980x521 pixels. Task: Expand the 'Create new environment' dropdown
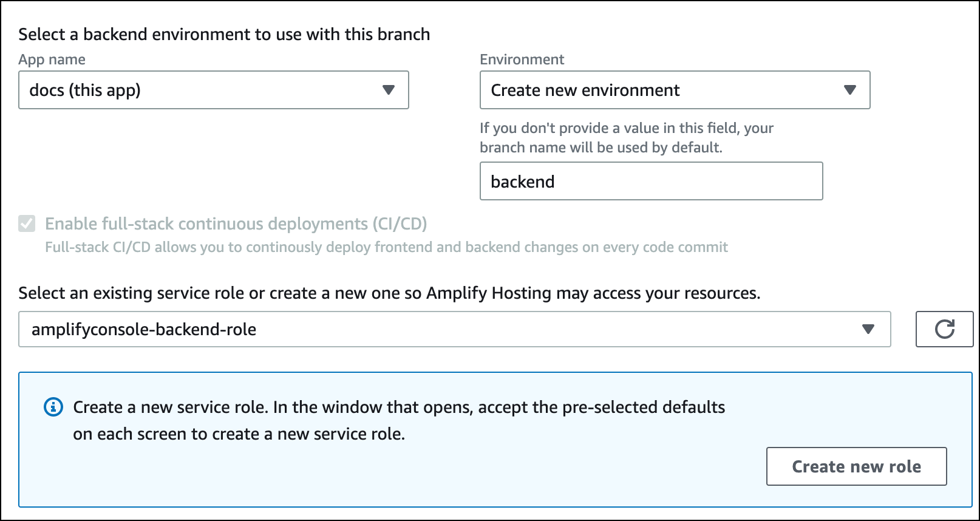[674, 90]
